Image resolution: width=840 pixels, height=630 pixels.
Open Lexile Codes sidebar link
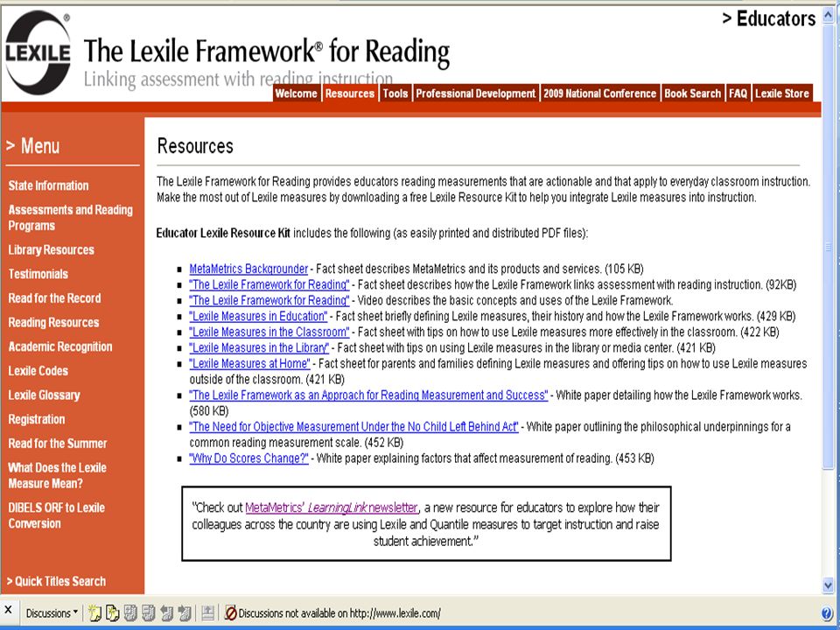pyautogui.click(x=38, y=371)
